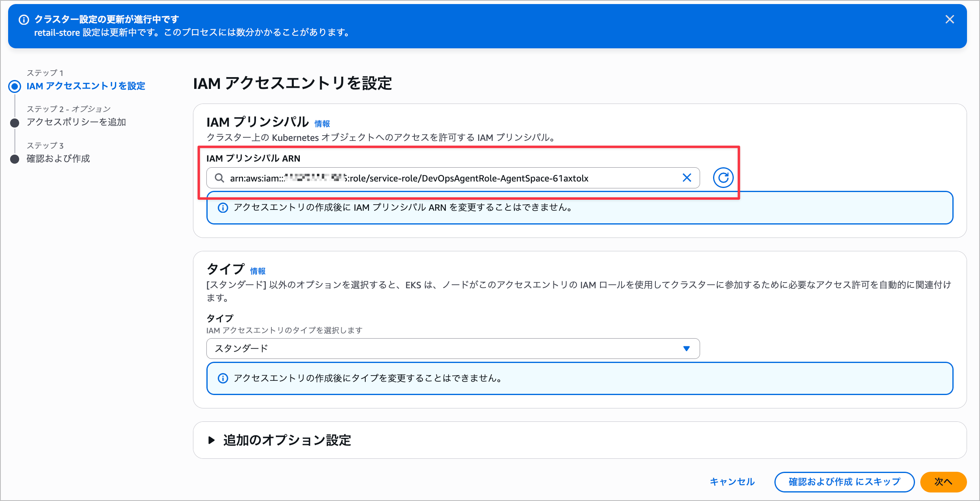Screen dimensions: 980x501
Task: Click the キャンセル link
Action: (732, 482)
